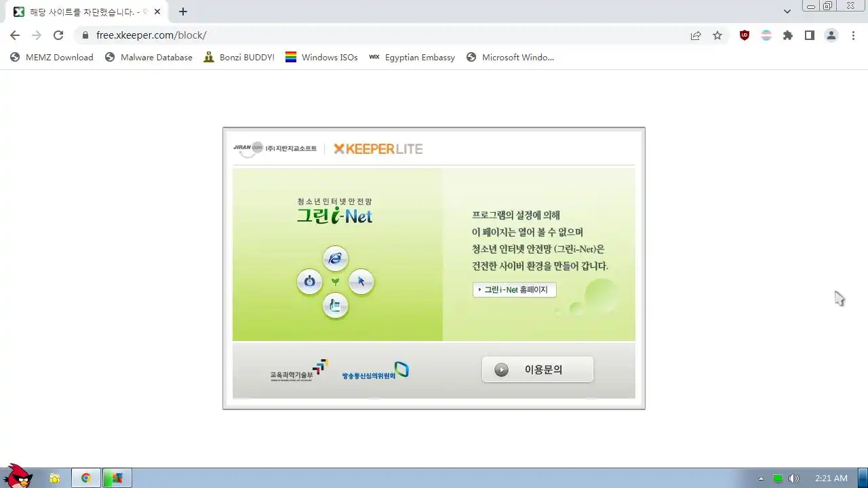Click the 청소년 인터넷 안전망 heading

[x=334, y=201]
